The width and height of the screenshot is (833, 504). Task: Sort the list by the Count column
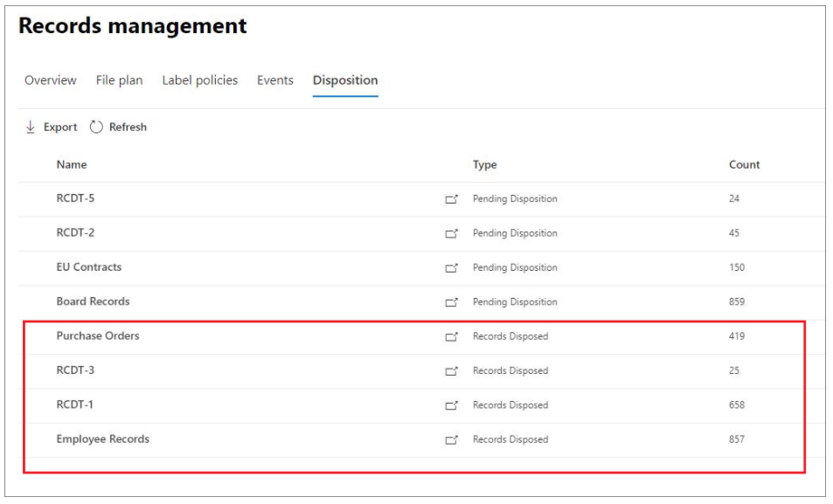(x=744, y=164)
